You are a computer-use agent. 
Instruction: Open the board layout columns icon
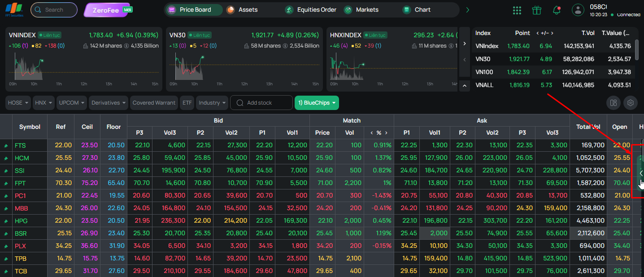(x=614, y=103)
